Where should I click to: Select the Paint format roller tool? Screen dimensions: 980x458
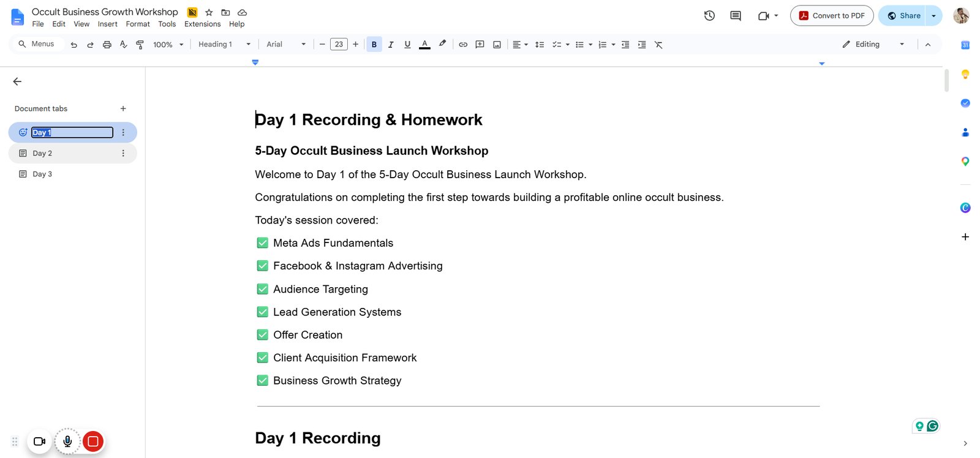click(140, 45)
